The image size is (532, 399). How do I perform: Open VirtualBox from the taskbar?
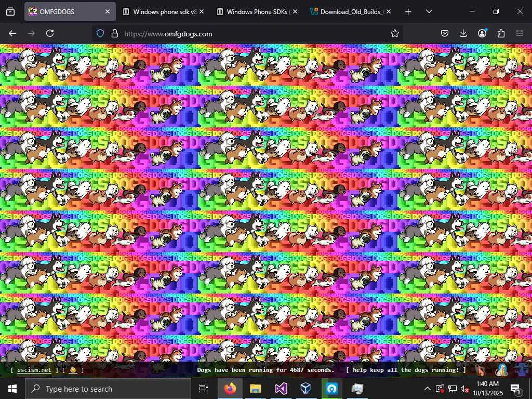306,389
